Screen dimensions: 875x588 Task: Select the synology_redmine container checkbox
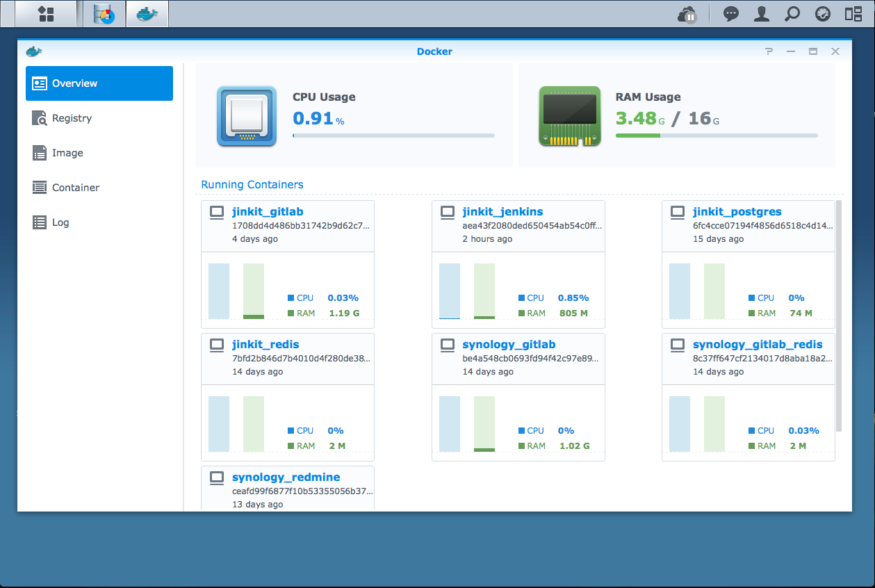click(x=216, y=477)
